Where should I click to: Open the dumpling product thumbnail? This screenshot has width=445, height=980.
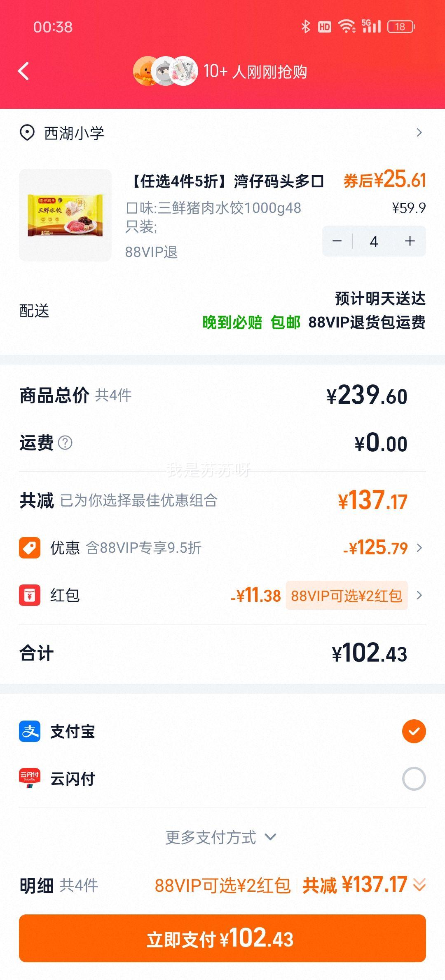pos(65,215)
